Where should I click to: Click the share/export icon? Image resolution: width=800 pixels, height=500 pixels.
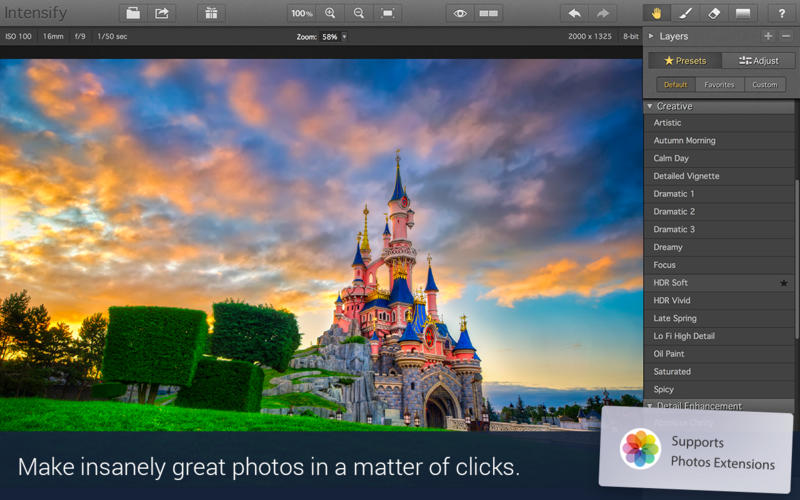tap(162, 13)
